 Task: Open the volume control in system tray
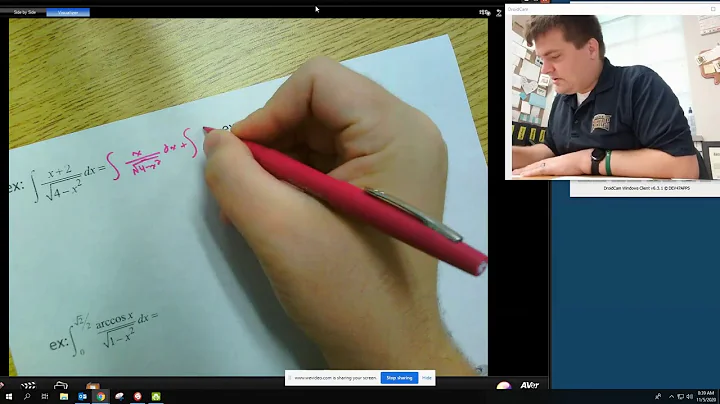click(689, 397)
